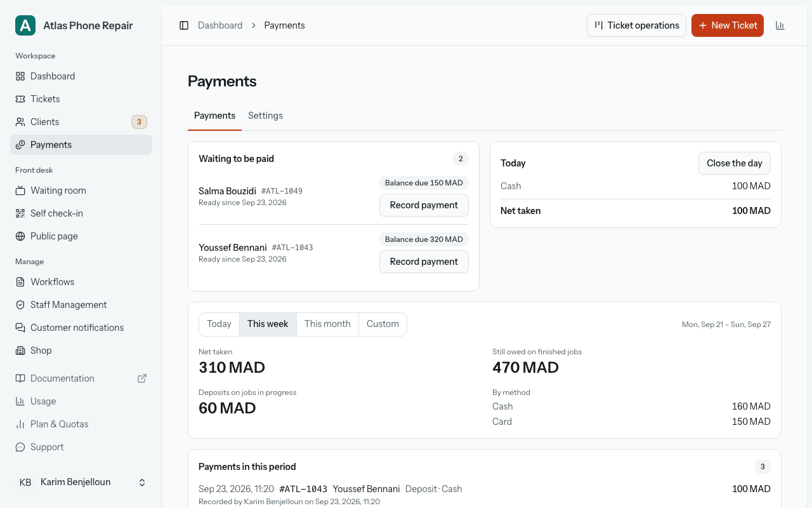This screenshot has height=508, width=812.
Task: Click the 310 MAD net taken value
Action: pyautogui.click(x=232, y=368)
